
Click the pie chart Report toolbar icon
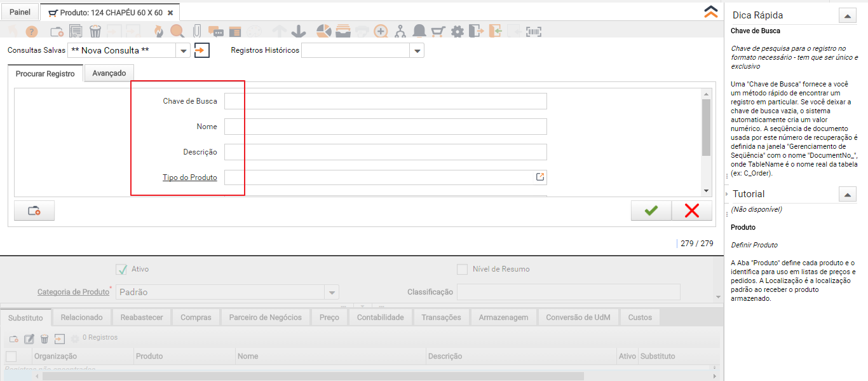(324, 31)
